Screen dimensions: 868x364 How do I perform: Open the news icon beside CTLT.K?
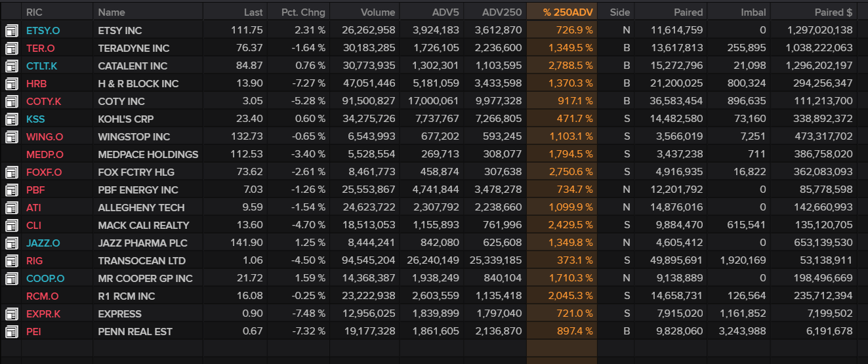(x=11, y=66)
